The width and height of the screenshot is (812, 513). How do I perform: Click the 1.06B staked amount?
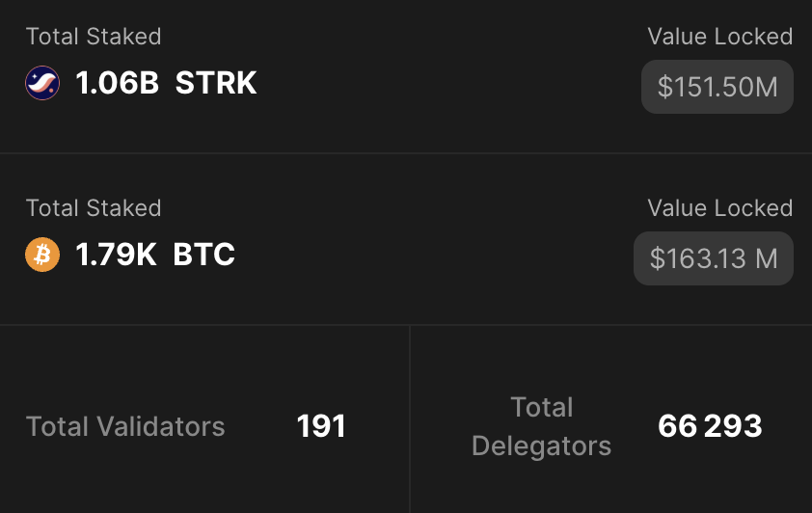point(117,84)
